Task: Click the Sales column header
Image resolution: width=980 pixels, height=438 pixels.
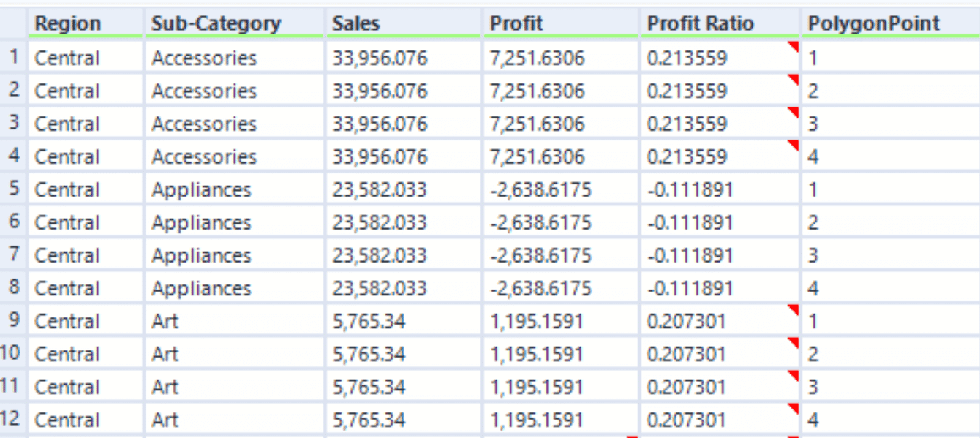Action: click(404, 23)
